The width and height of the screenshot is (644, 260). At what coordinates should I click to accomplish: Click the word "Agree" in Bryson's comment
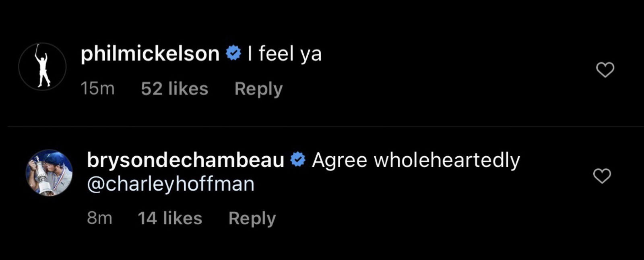(x=339, y=160)
